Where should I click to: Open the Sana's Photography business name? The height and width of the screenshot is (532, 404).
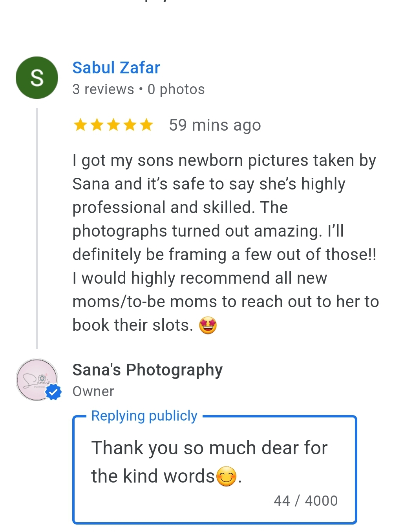(147, 370)
